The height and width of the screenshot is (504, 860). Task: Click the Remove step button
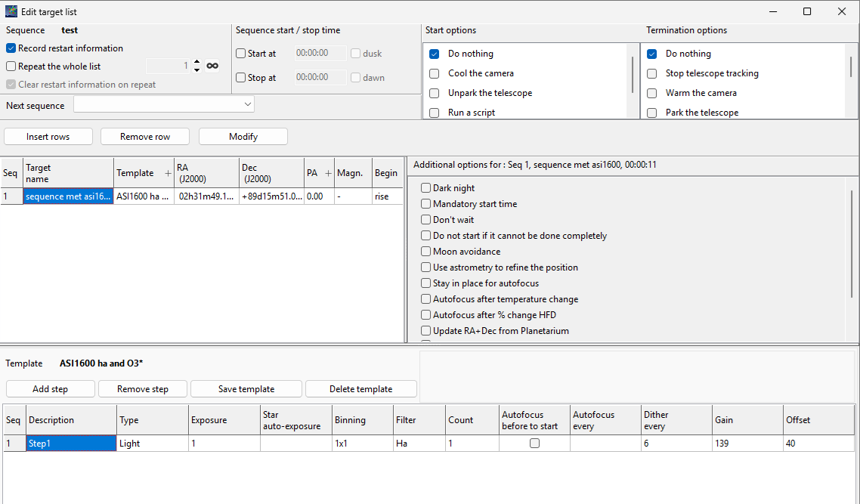tap(143, 389)
